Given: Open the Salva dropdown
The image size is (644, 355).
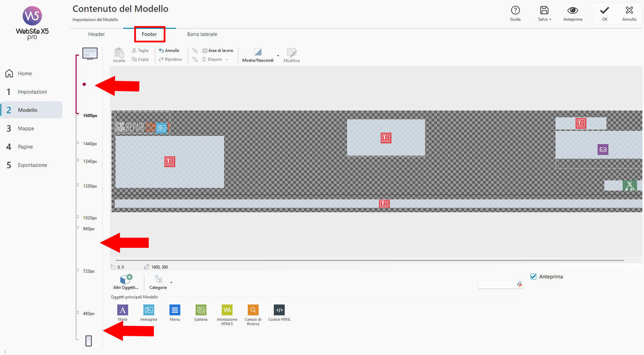Looking at the screenshot, I should [544, 13].
